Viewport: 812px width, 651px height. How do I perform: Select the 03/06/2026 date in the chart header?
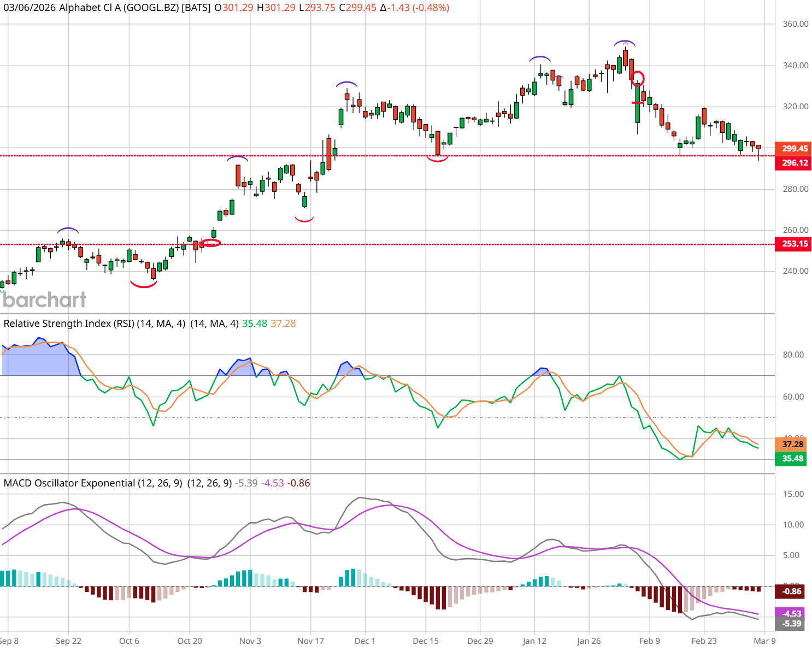tap(30, 8)
